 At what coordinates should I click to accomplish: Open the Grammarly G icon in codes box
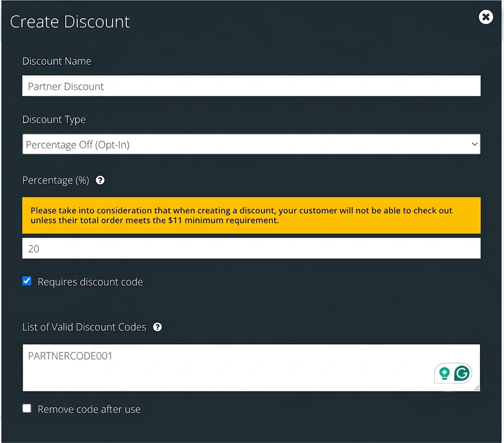[x=462, y=373]
